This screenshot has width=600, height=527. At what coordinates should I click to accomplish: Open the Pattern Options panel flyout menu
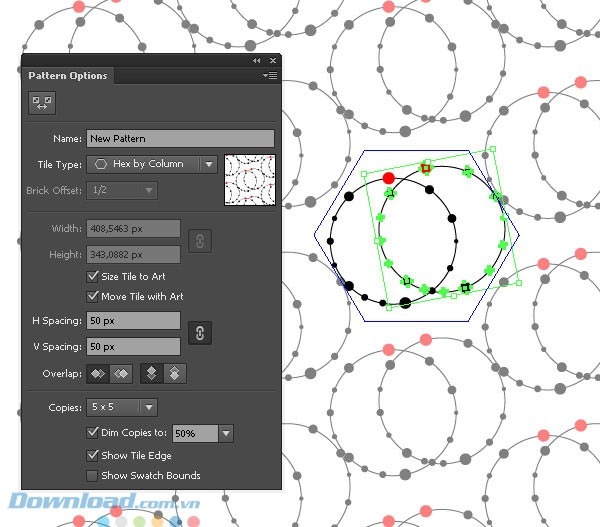[x=270, y=75]
